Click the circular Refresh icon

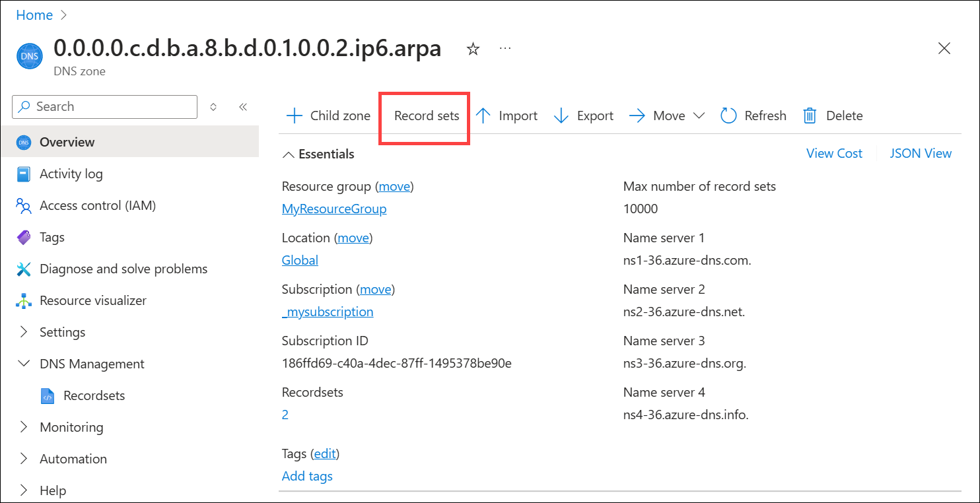point(728,116)
